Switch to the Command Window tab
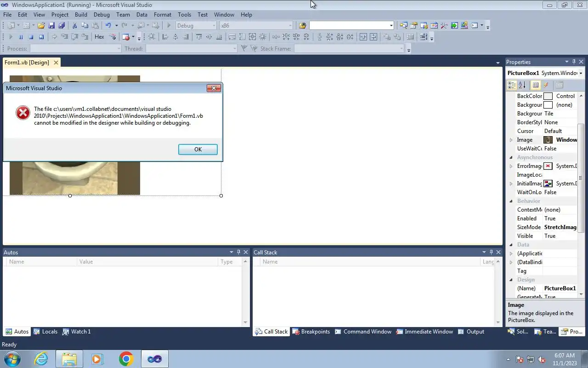The height and width of the screenshot is (368, 588). point(363,332)
